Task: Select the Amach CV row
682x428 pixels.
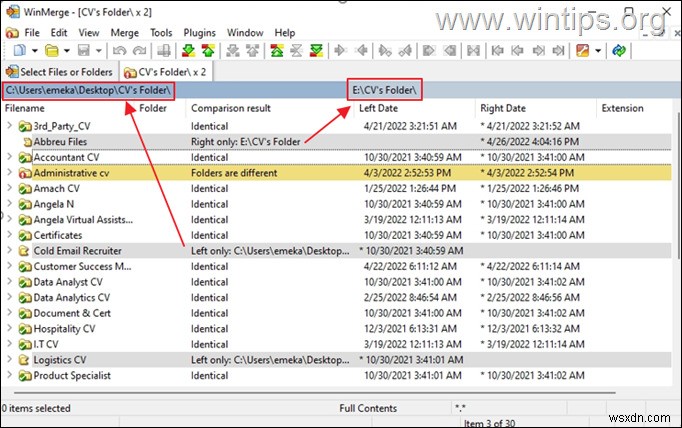Action: click(337, 188)
